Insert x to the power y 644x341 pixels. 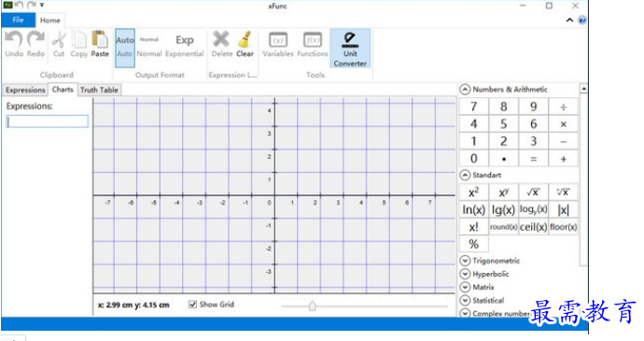coord(504,192)
